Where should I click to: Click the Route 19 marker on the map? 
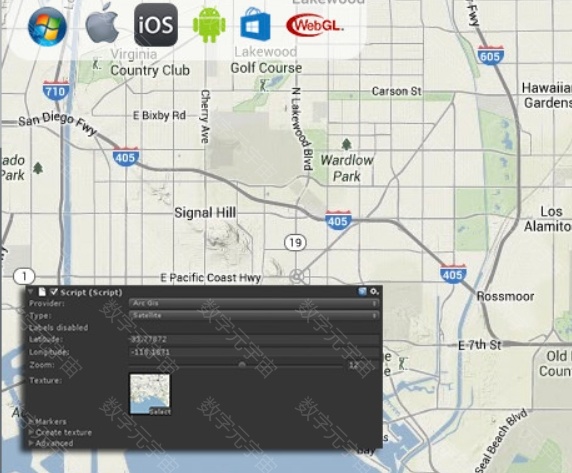coord(295,243)
